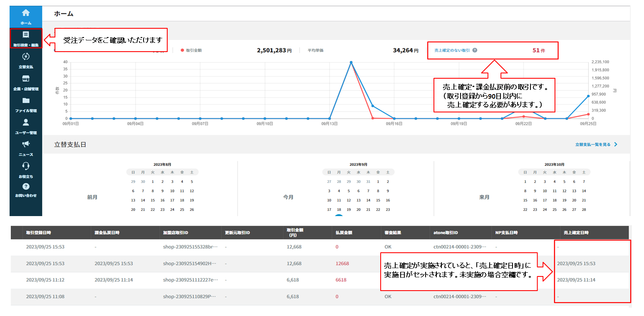Screen dimensions: 644x316
Task: Click help icon beside 売上確定のない取引
Action: (x=475, y=50)
